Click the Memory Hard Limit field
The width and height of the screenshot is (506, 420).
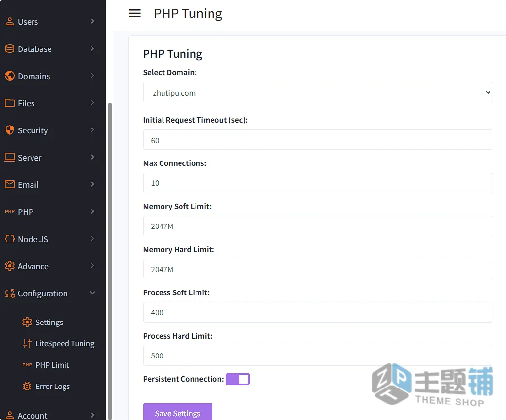(x=318, y=269)
